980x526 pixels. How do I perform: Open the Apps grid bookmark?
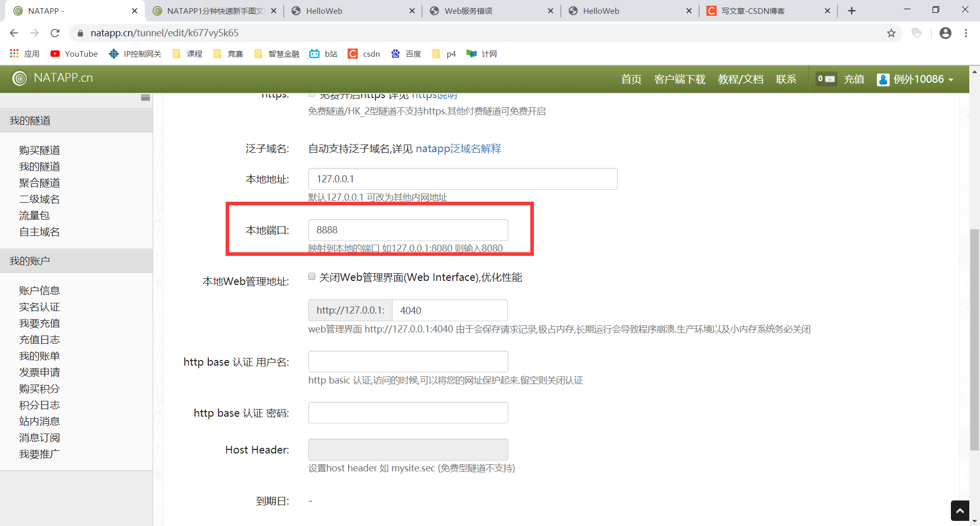pos(24,54)
